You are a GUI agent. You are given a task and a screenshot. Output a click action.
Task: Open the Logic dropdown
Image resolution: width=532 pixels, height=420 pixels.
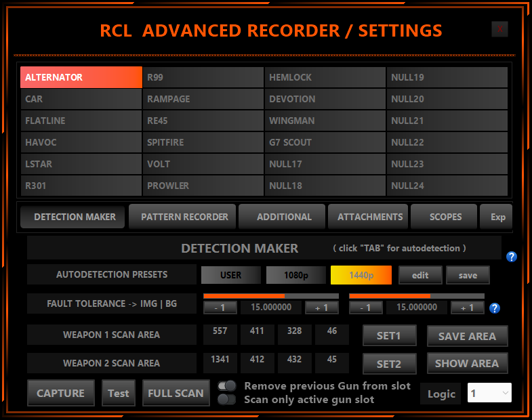click(489, 393)
